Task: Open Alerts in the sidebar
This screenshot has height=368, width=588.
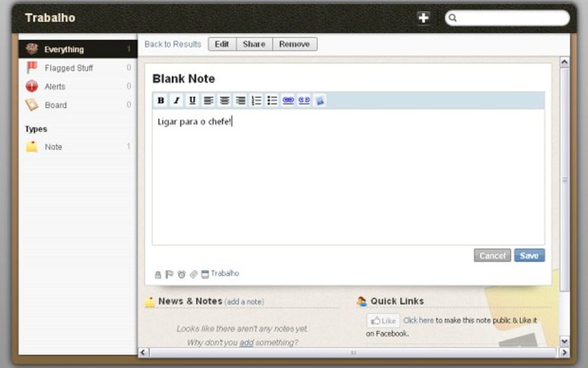Action: point(78,86)
